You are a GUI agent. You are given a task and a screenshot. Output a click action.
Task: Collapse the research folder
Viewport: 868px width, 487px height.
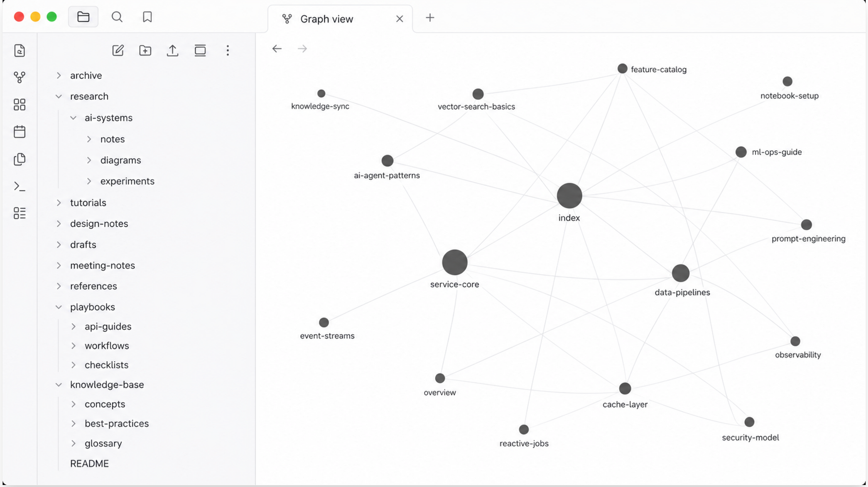pyautogui.click(x=59, y=97)
